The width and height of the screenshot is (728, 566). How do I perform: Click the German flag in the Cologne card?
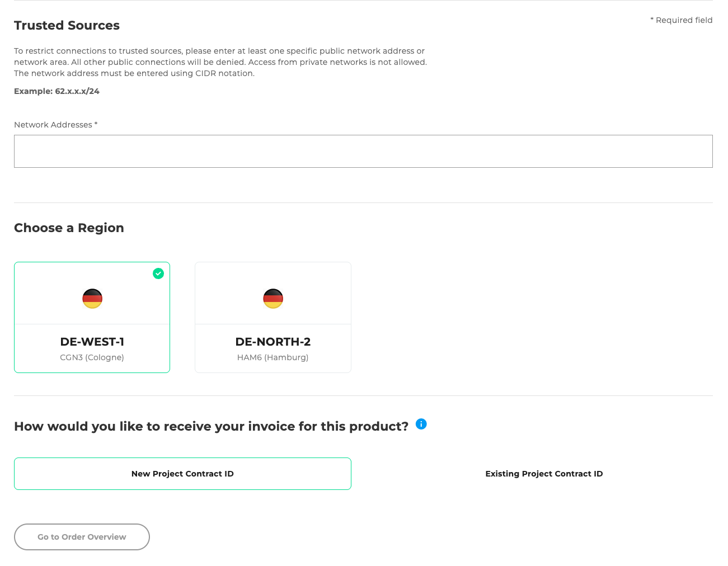[x=92, y=299]
